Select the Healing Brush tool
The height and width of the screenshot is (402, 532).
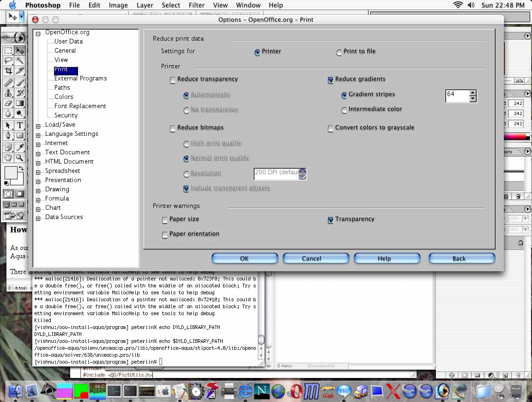tap(8, 83)
